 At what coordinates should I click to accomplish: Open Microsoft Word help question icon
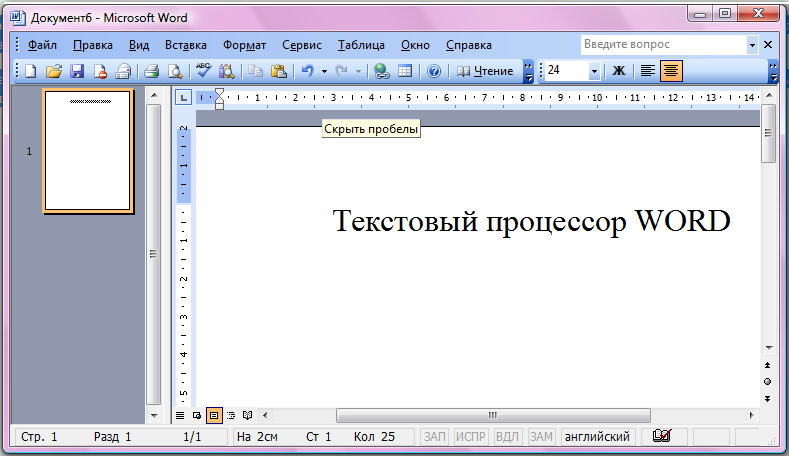point(434,71)
